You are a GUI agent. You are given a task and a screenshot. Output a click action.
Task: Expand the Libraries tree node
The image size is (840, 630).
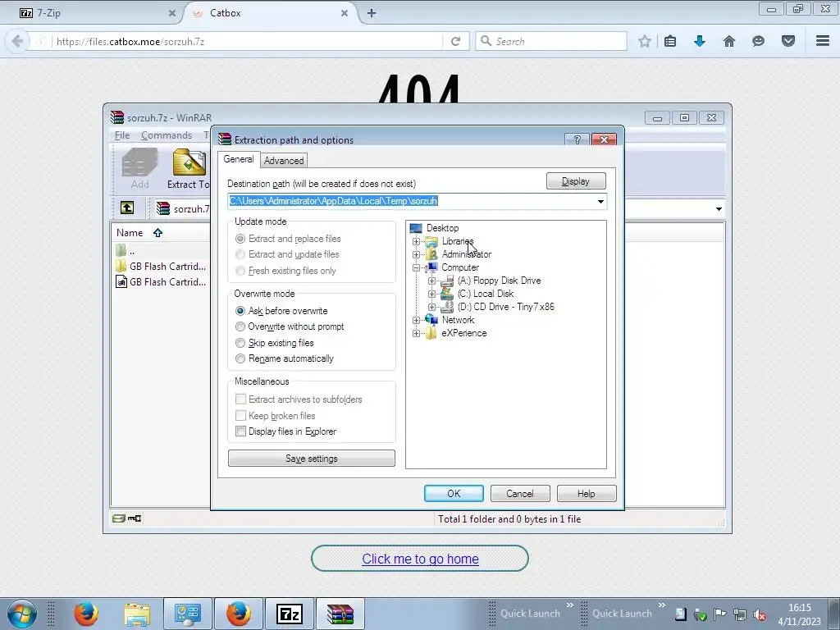point(416,241)
